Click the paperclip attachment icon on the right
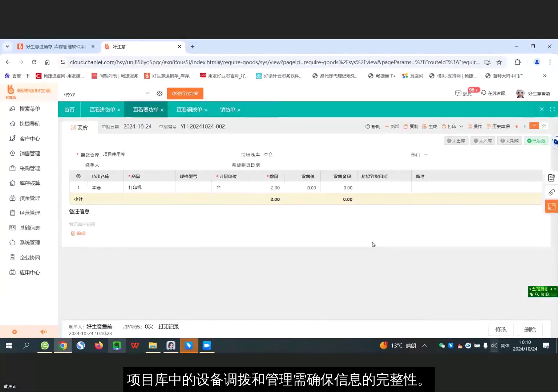 551,192
